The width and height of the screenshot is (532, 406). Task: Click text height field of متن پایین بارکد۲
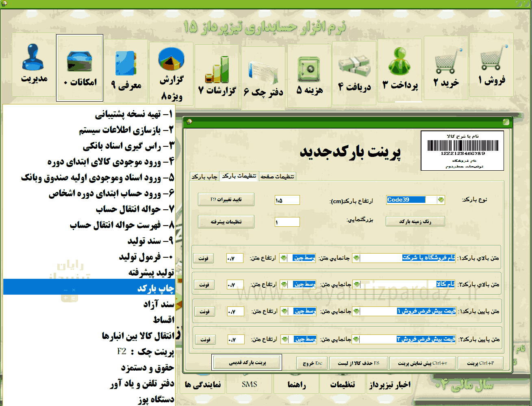(x=236, y=339)
